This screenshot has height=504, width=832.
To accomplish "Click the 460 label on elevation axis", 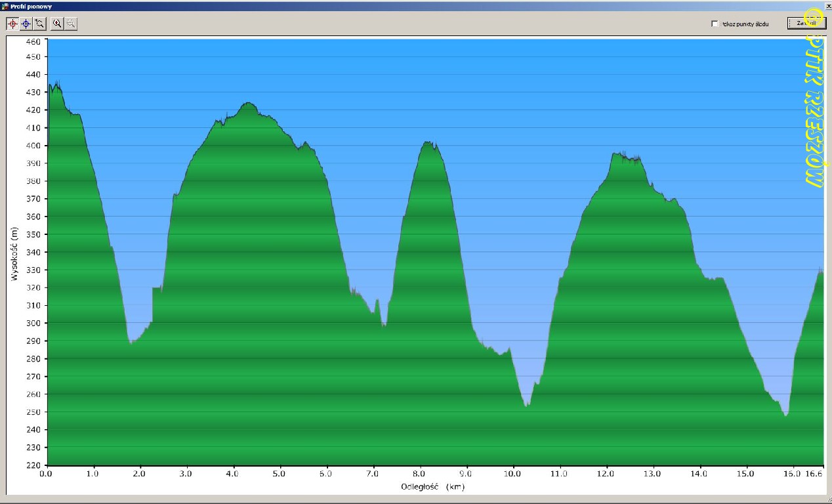I will point(33,41).
